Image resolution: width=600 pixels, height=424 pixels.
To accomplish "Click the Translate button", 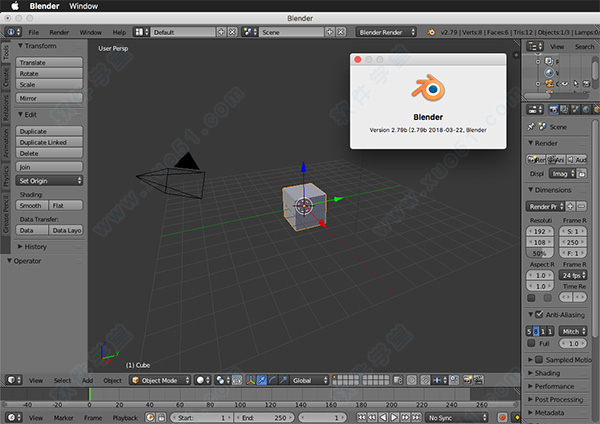I will coord(49,62).
